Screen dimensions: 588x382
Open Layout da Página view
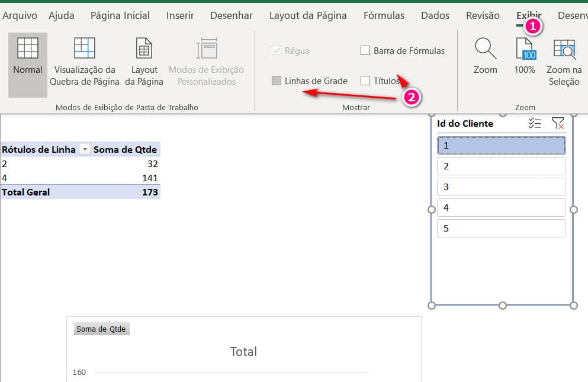144,62
